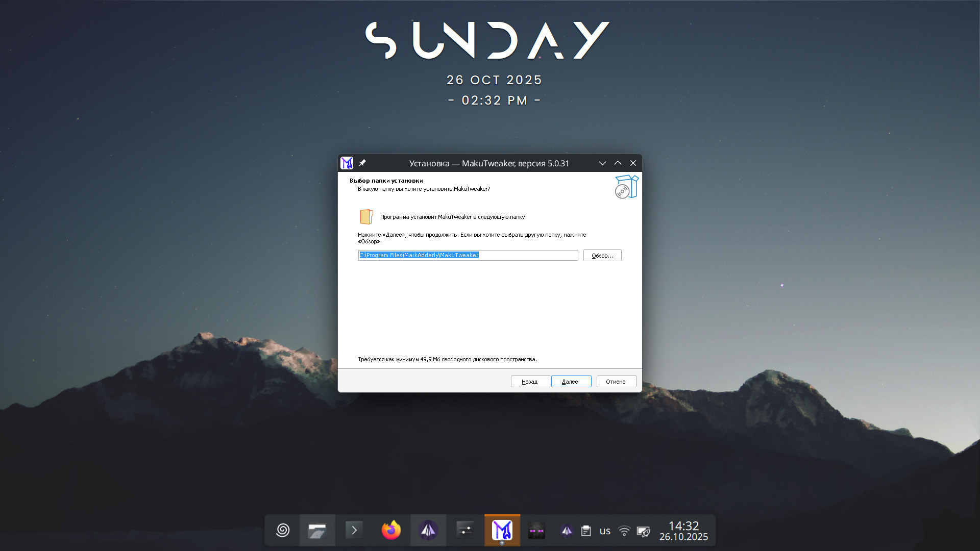Click the up chevron in title bar
980x551 pixels.
coord(618,163)
